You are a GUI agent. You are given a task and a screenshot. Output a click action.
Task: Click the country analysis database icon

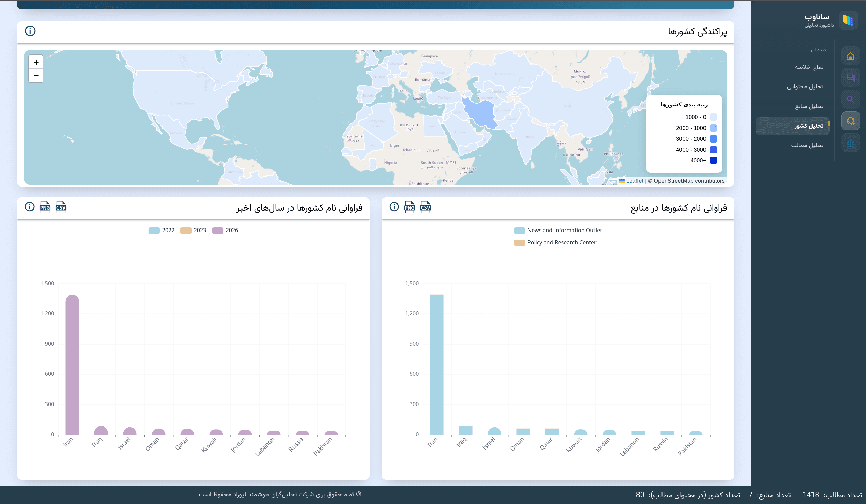click(x=850, y=121)
